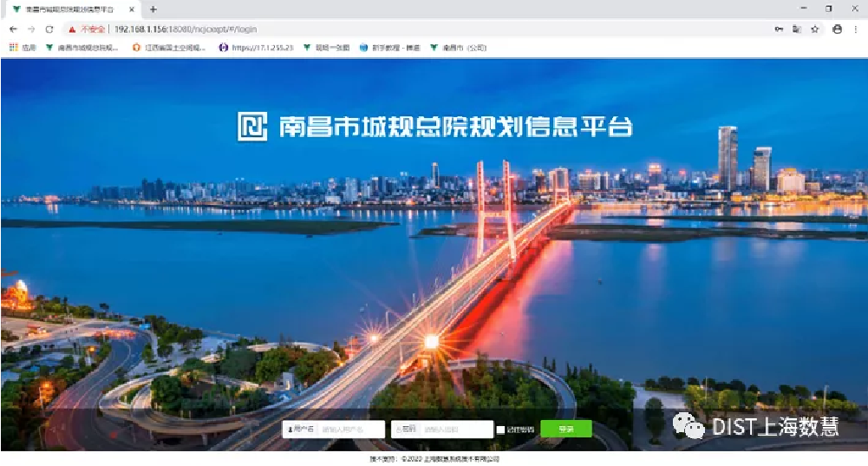
Task: Bookmark this page with the star icon
Action: 815,29
